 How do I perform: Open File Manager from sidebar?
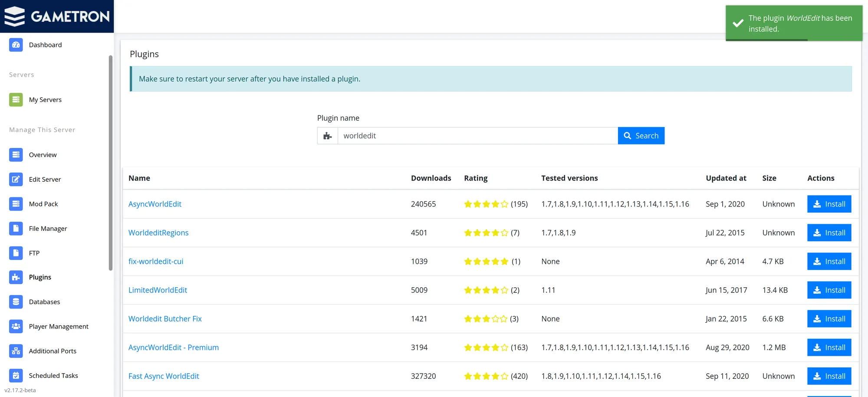click(x=48, y=229)
